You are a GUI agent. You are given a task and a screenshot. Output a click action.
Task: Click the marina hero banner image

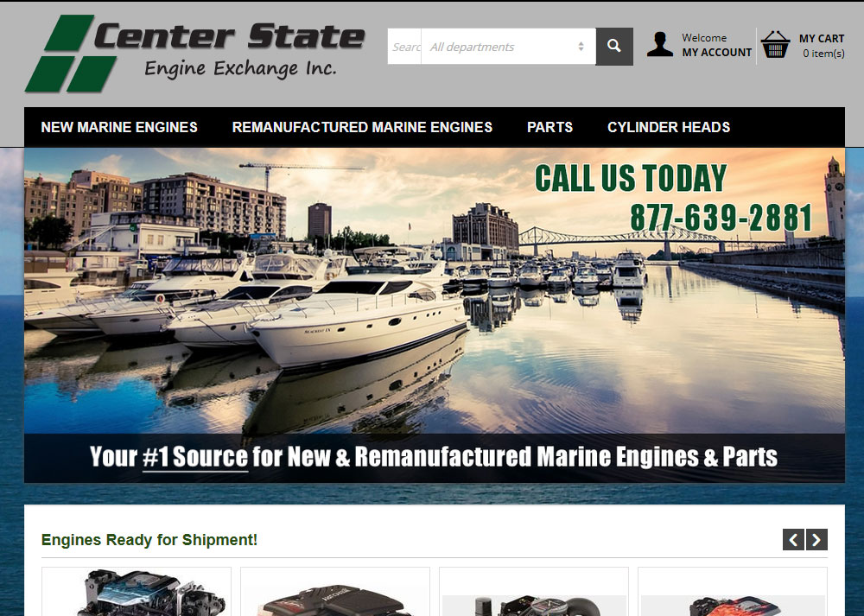pyautogui.click(x=435, y=315)
